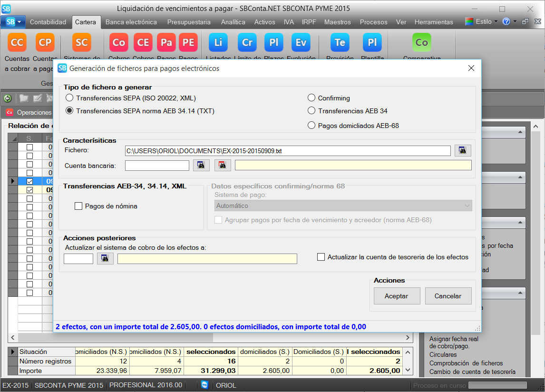Click the browse icon next to Fichero field
This screenshot has width=545, height=392.
coord(462,150)
